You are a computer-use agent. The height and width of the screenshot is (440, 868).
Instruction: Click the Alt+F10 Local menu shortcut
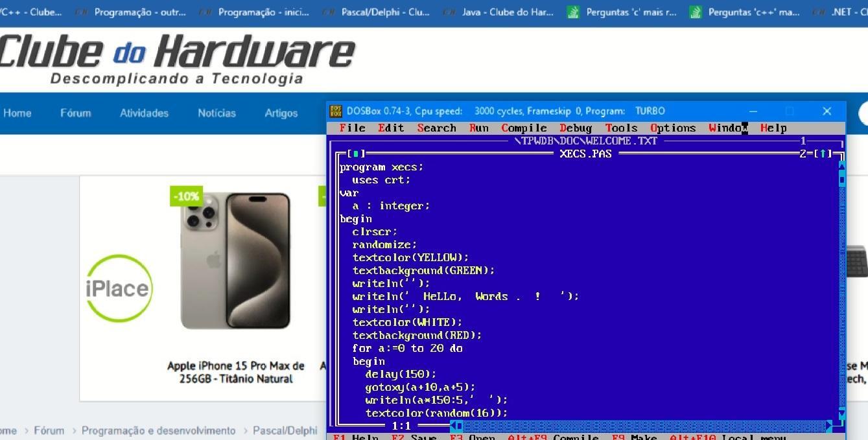728,437
